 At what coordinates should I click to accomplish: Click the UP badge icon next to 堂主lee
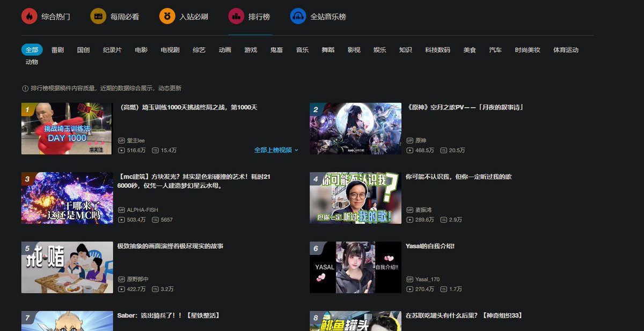coord(121,141)
